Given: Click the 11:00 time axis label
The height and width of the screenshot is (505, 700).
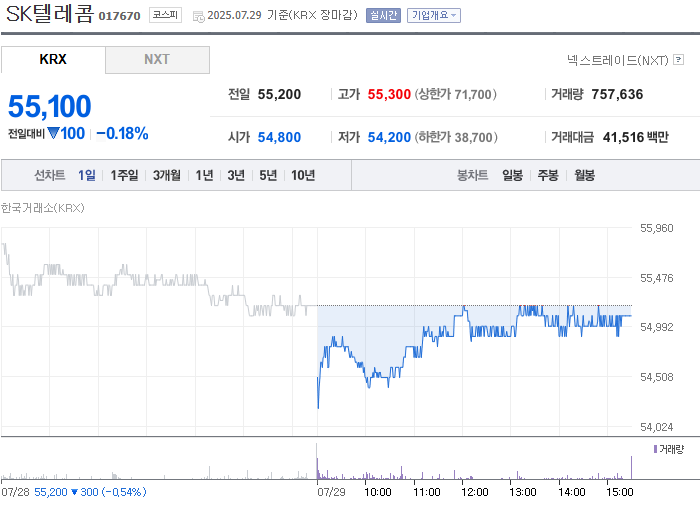Looking at the screenshot, I should pyautogui.click(x=427, y=492).
